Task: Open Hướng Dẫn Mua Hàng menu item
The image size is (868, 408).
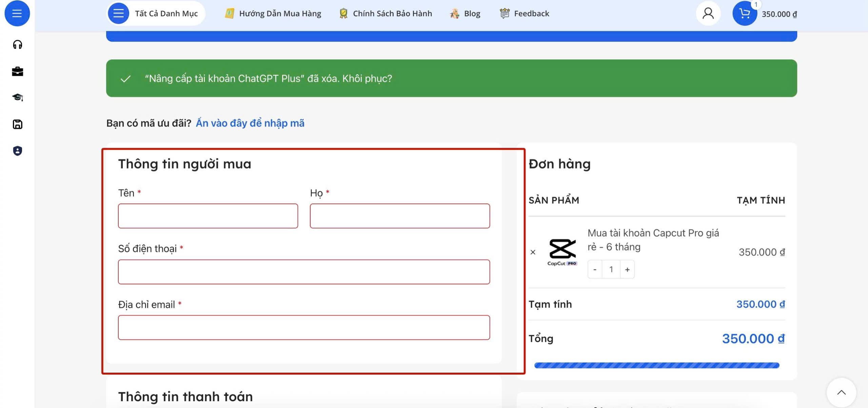Action: point(273,14)
